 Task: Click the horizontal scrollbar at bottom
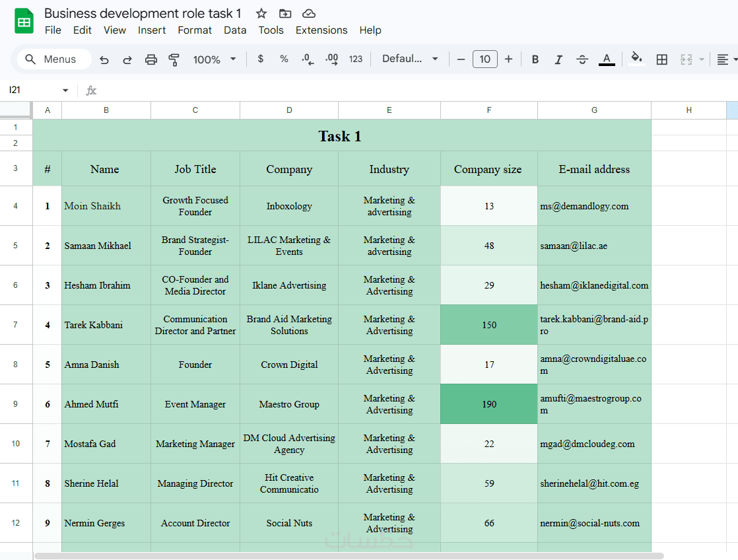(349, 556)
